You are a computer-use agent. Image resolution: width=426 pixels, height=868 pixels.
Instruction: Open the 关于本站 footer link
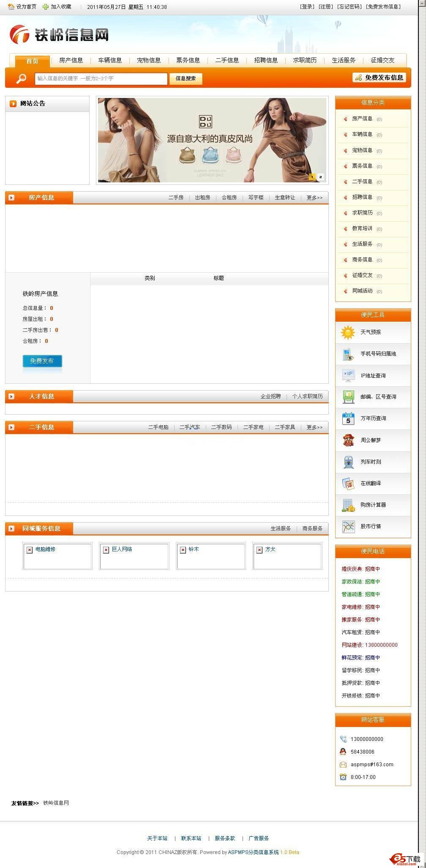(157, 838)
